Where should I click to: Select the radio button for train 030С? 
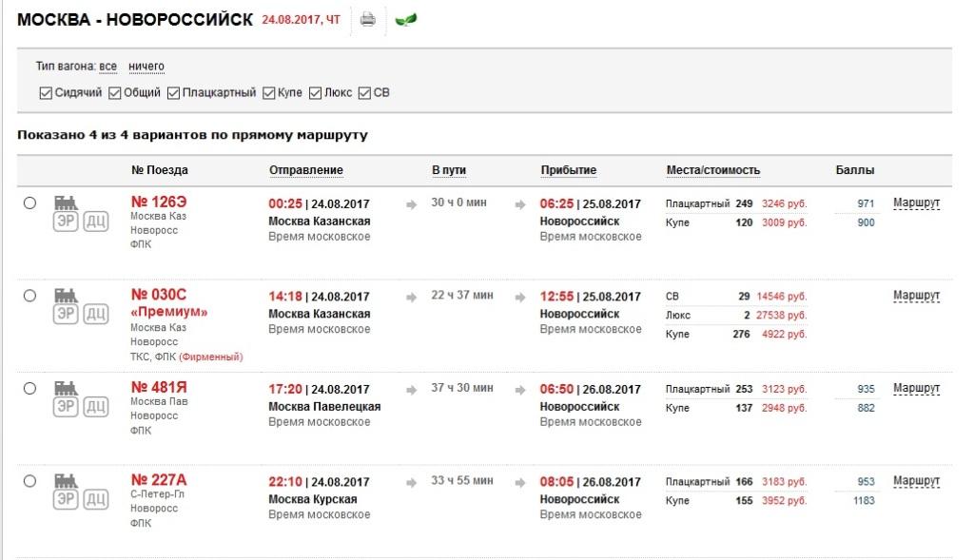point(29,296)
